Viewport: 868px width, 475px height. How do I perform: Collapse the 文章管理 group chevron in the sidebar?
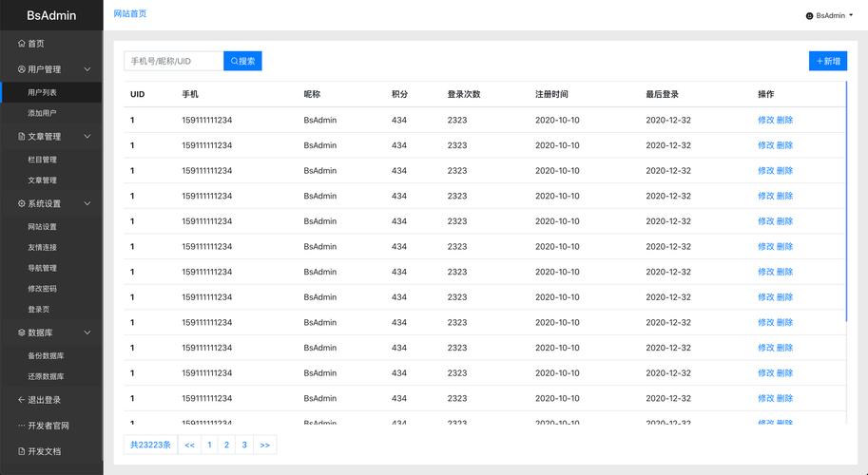coord(87,136)
